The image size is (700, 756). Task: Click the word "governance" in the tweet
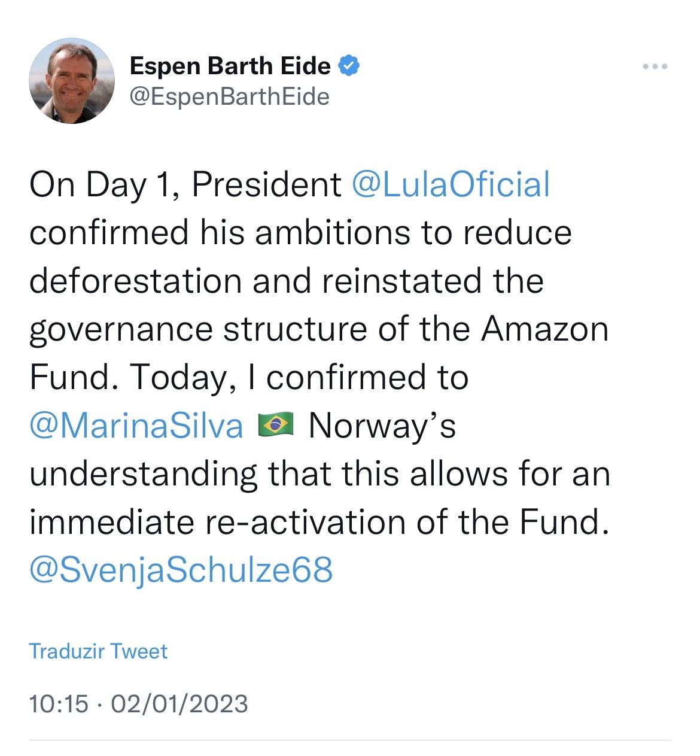[x=121, y=330]
